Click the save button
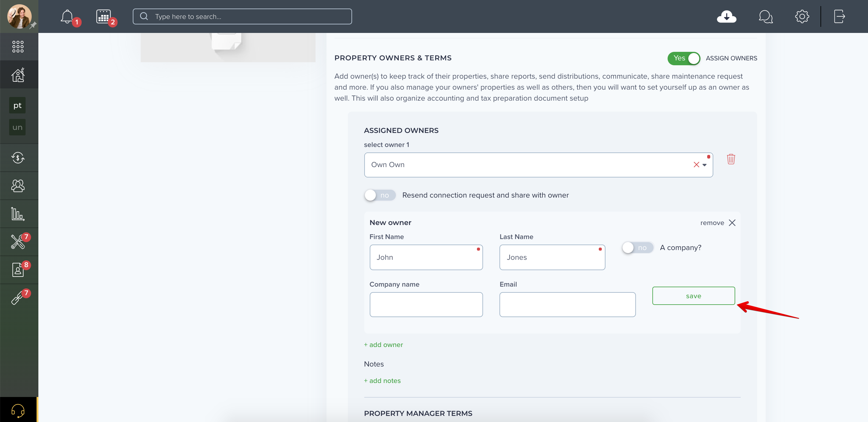 pyautogui.click(x=693, y=296)
